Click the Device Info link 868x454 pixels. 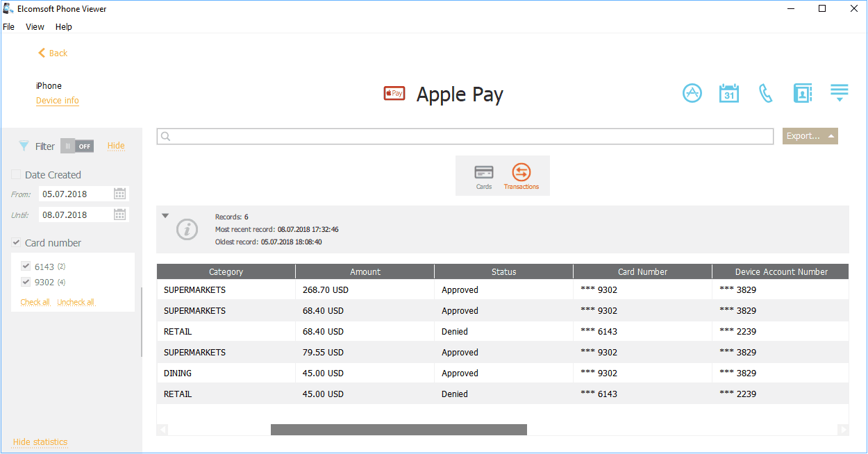pyautogui.click(x=57, y=101)
